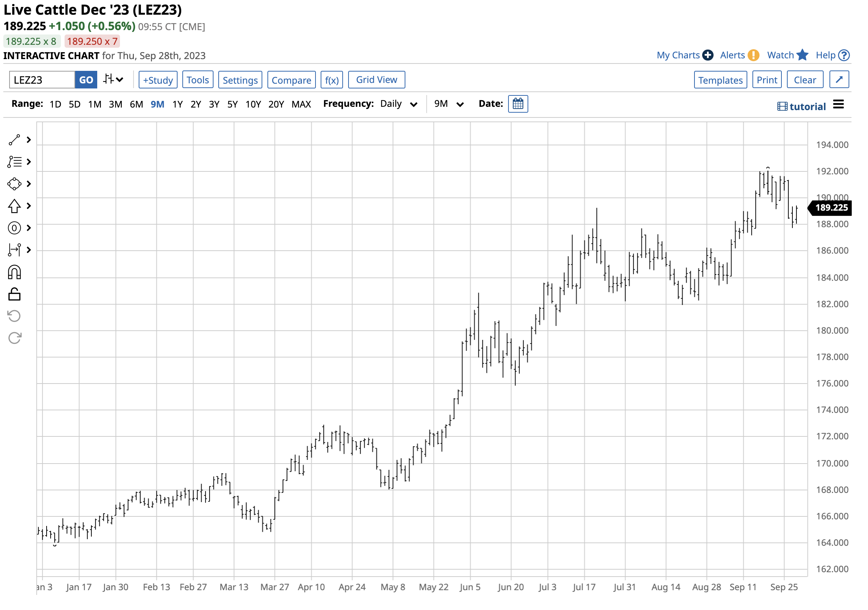
Task: Open the annotation drawing tool
Action: (14, 162)
